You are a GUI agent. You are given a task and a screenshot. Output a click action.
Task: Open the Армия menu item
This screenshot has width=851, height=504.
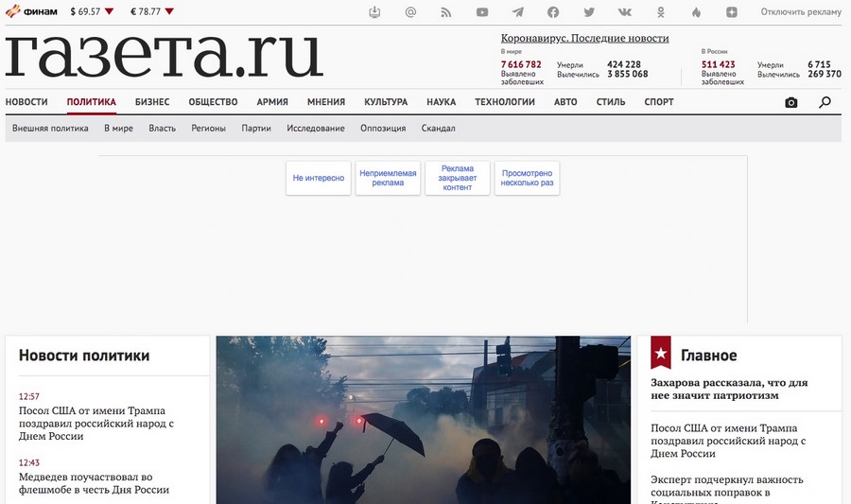pyautogui.click(x=272, y=102)
